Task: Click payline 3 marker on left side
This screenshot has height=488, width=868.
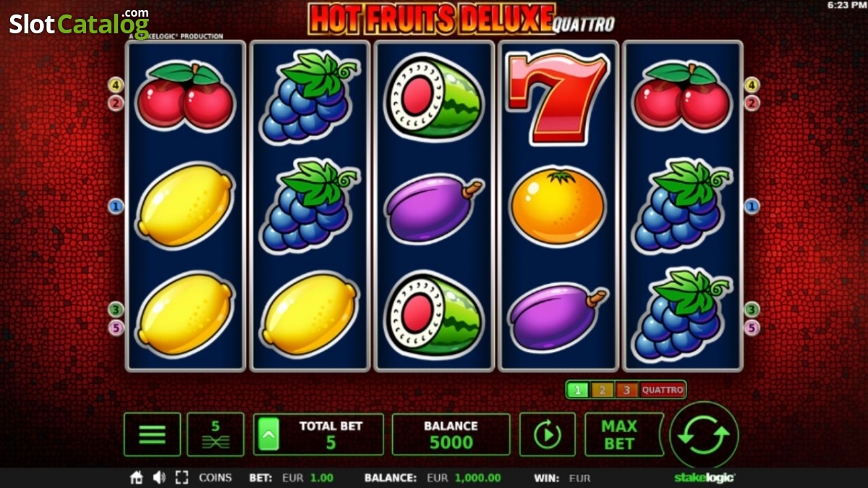Action: [116, 310]
